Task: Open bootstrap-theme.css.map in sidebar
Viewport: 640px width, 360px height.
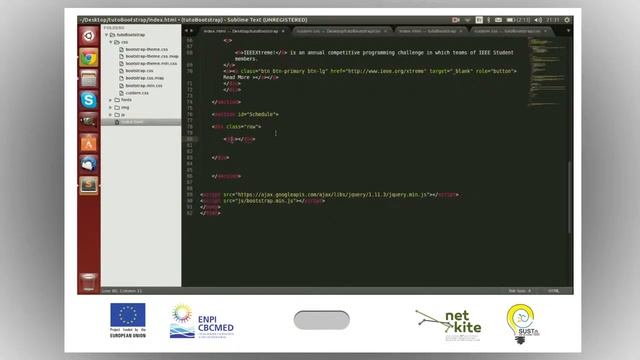Action: [151, 56]
